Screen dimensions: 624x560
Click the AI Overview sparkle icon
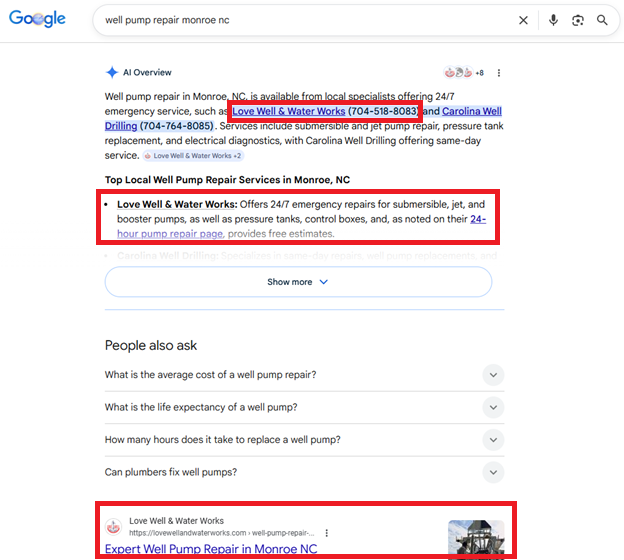point(112,72)
